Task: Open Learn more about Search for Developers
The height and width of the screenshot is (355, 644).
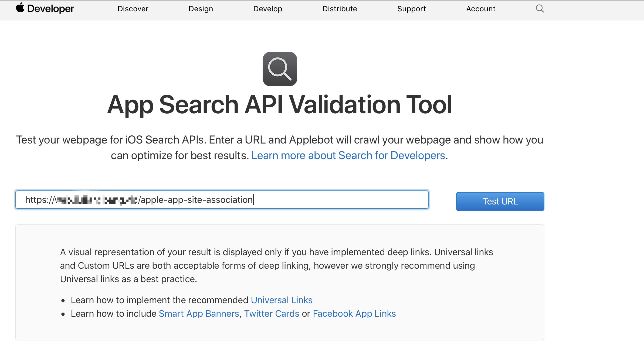Action: (x=348, y=156)
